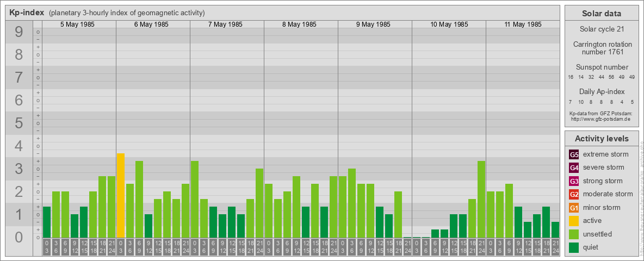
Task: Click sunspot value 14
Action: tap(581, 77)
